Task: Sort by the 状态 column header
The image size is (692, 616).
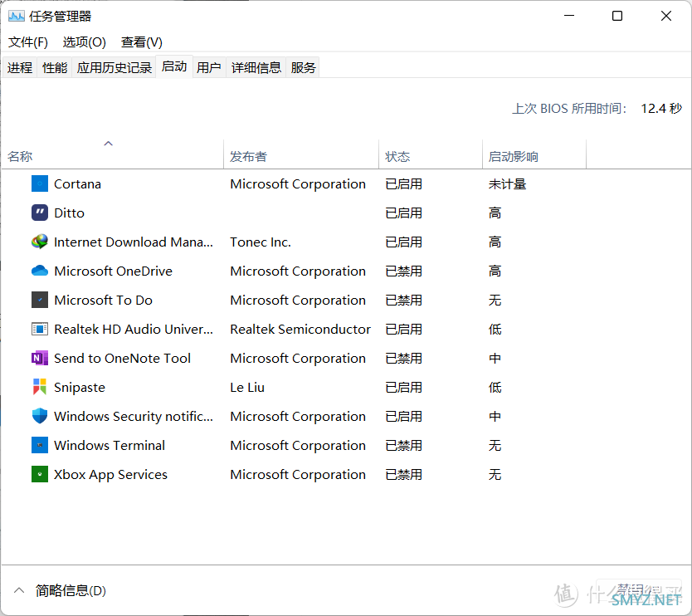Action: coord(431,154)
